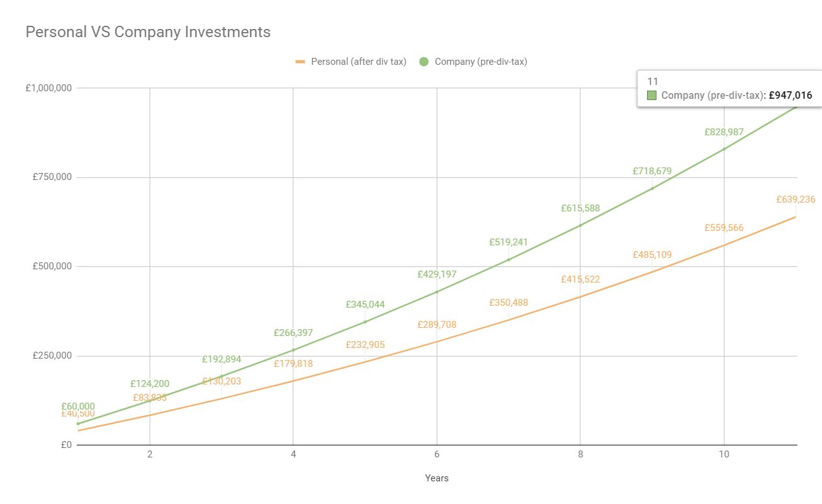Click the £1,000,000 y-axis label
The width and height of the screenshot is (822, 504).
[x=48, y=88]
